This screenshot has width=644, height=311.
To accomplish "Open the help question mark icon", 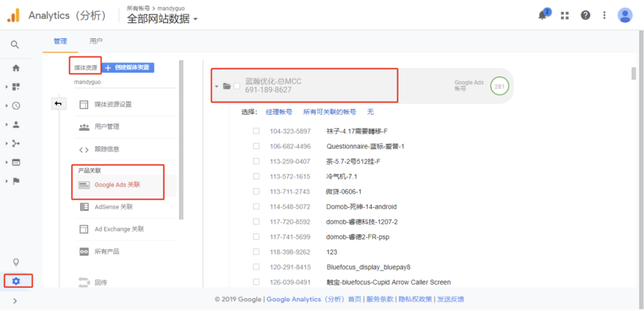I will pos(586,15).
